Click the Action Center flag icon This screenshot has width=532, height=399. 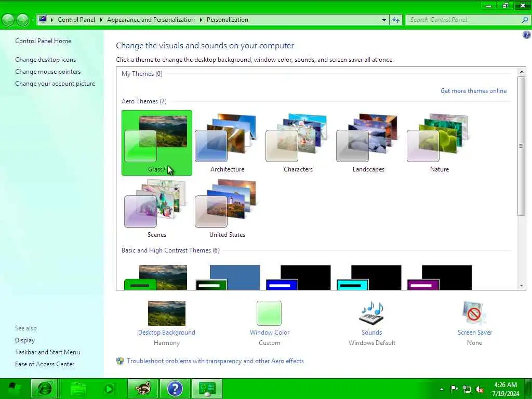[x=454, y=389]
